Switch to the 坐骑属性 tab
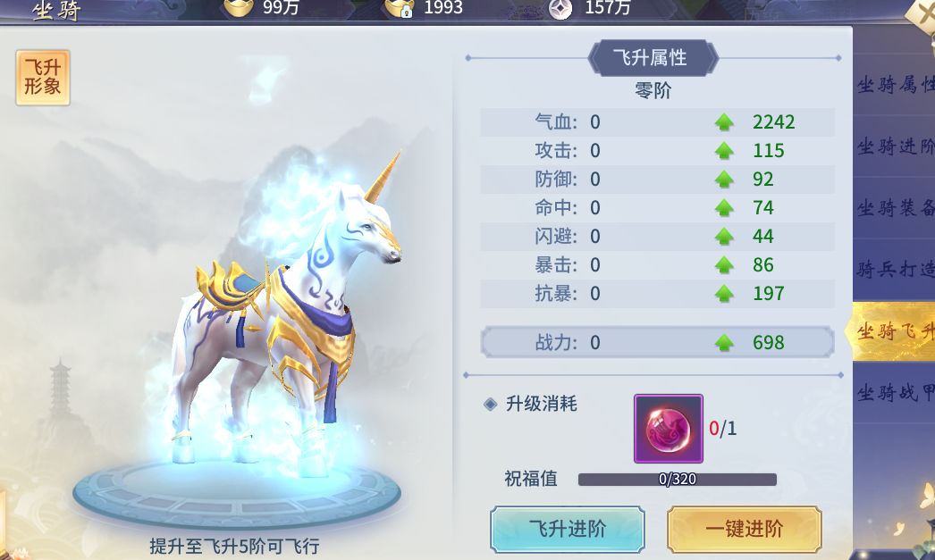Viewport: 935px width, 560px height. tap(894, 85)
